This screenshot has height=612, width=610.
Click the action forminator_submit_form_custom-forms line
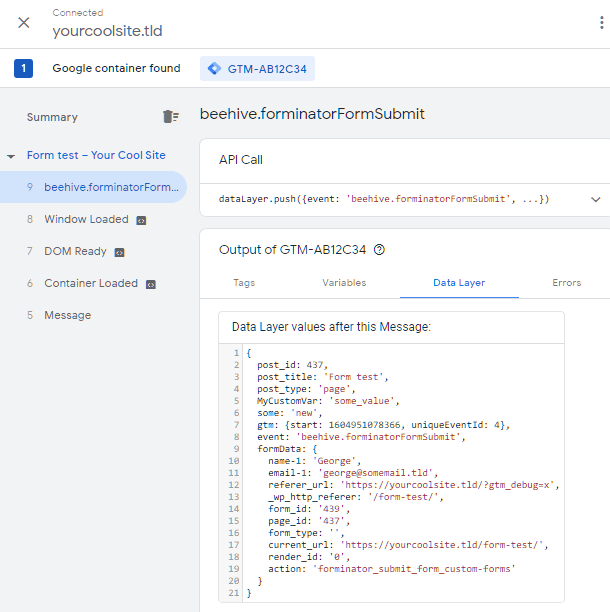pos(391,569)
